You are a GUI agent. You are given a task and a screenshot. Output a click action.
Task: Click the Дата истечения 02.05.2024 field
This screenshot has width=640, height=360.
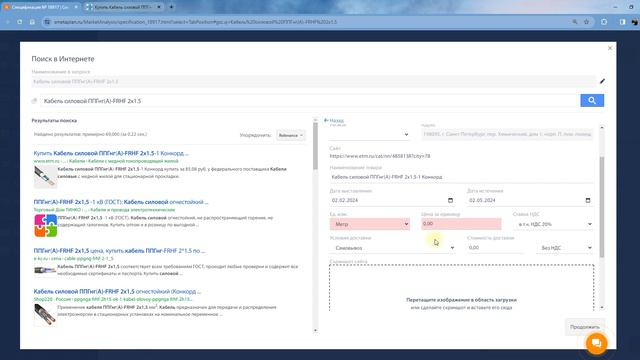coord(530,200)
